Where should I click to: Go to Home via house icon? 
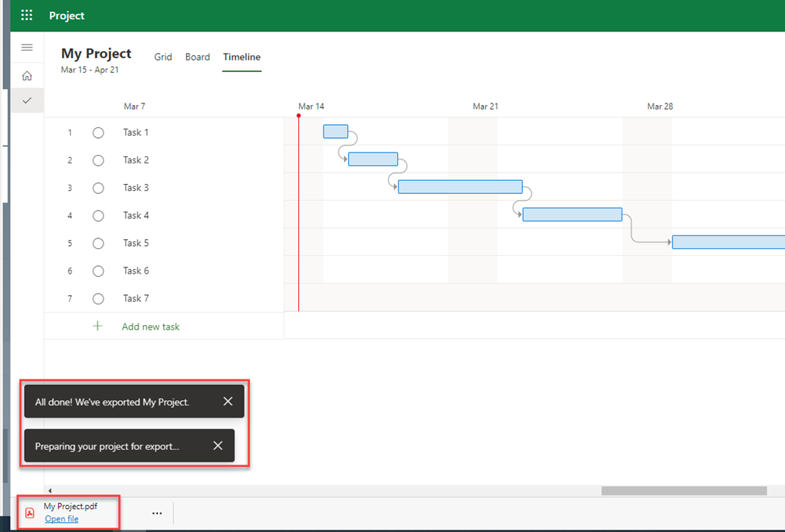pyautogui.click(x=27, y=76)
